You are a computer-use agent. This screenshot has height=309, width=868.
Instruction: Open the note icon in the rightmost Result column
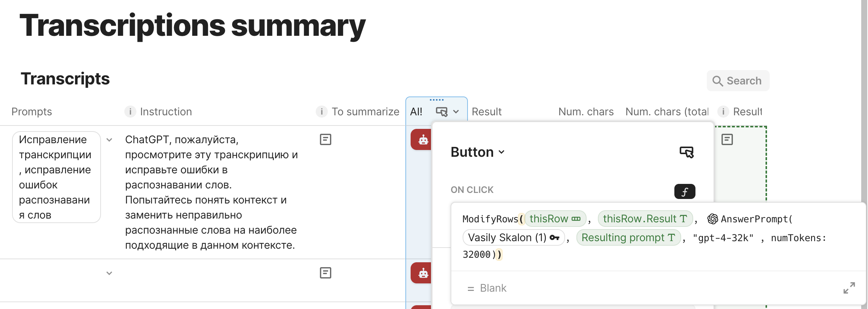727,139
